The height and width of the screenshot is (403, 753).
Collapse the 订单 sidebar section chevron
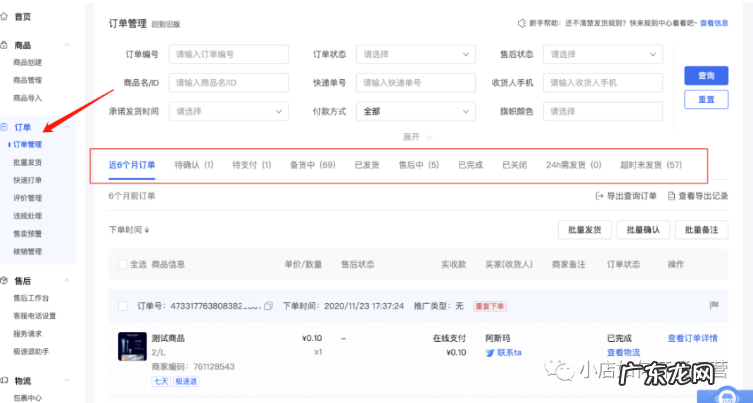67,127
